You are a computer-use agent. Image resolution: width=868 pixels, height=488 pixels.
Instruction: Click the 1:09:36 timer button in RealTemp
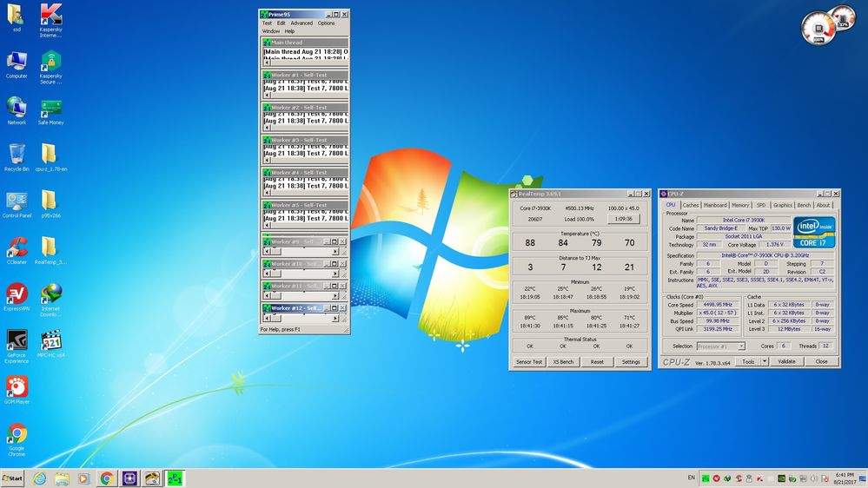(623, 219)
